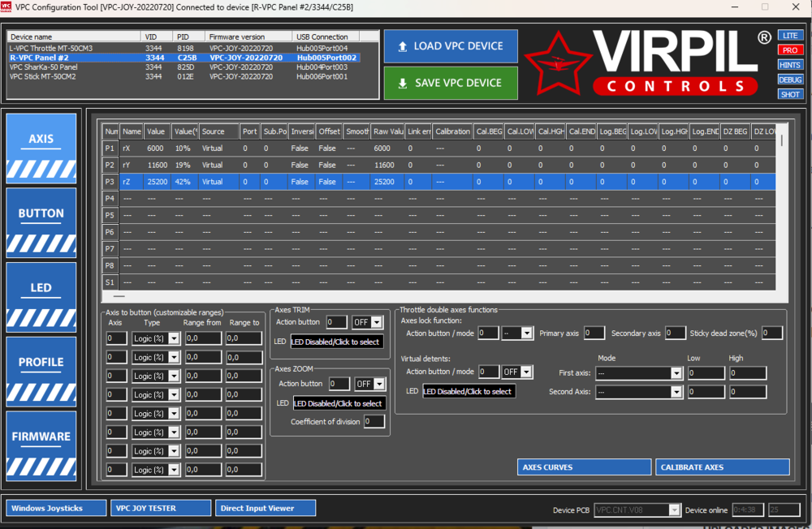
Task: Click Secondary axis field
Action: [676, 333]
